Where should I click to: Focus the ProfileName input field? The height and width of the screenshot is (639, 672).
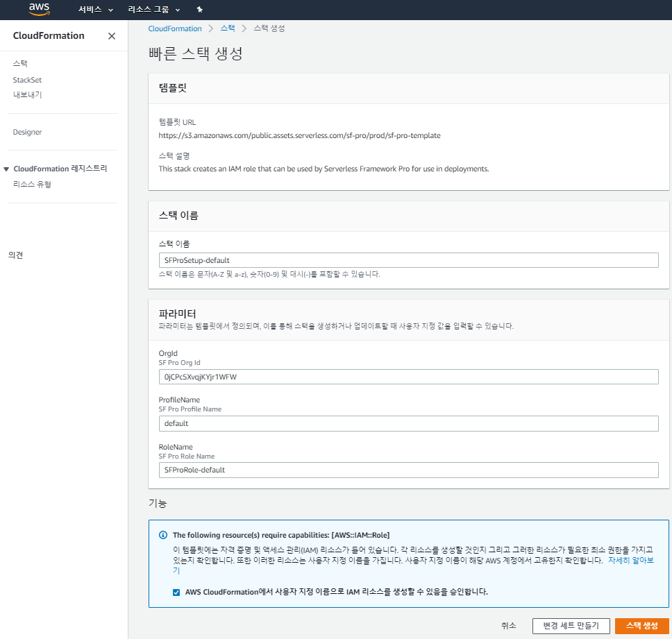pos(408,424)
